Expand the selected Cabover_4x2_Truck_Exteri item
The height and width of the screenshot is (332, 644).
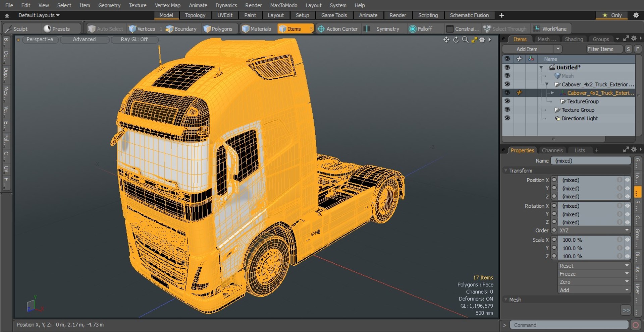tap(552, 93)
